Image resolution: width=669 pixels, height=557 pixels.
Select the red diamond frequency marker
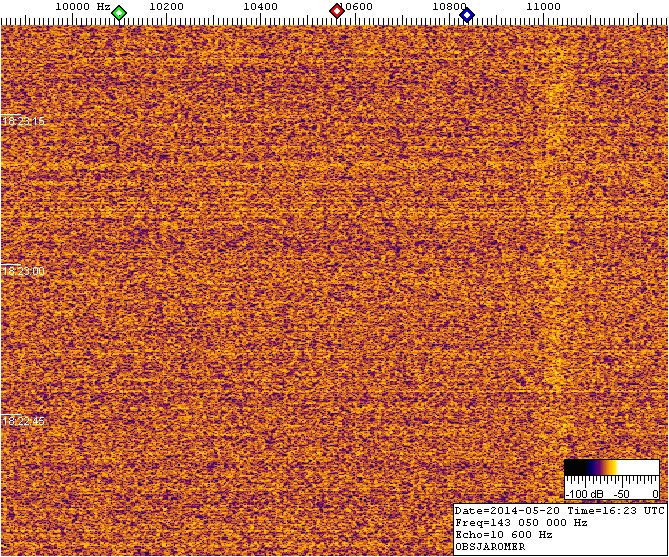[x=337, y=12]
